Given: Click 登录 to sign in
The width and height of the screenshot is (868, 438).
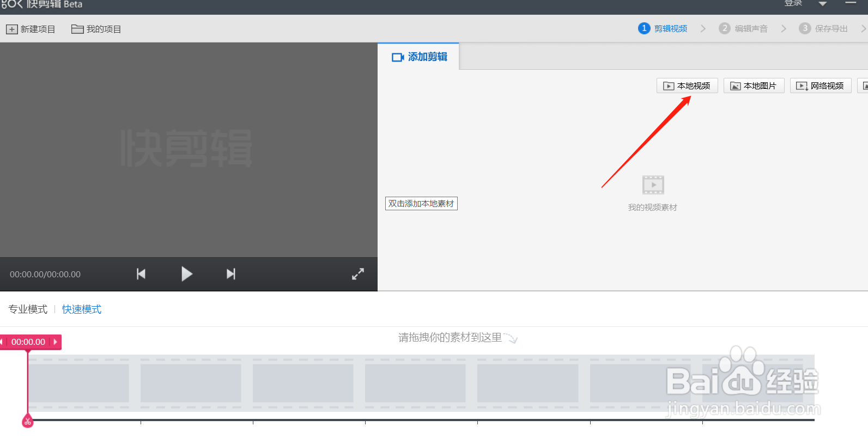Looking at the screenshot, I should (x=793, y=3).
